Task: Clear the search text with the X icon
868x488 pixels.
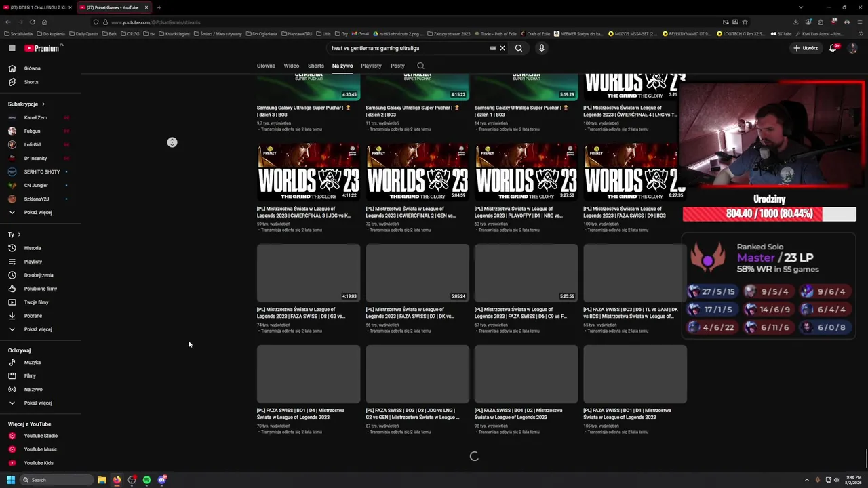Action: 502,48
